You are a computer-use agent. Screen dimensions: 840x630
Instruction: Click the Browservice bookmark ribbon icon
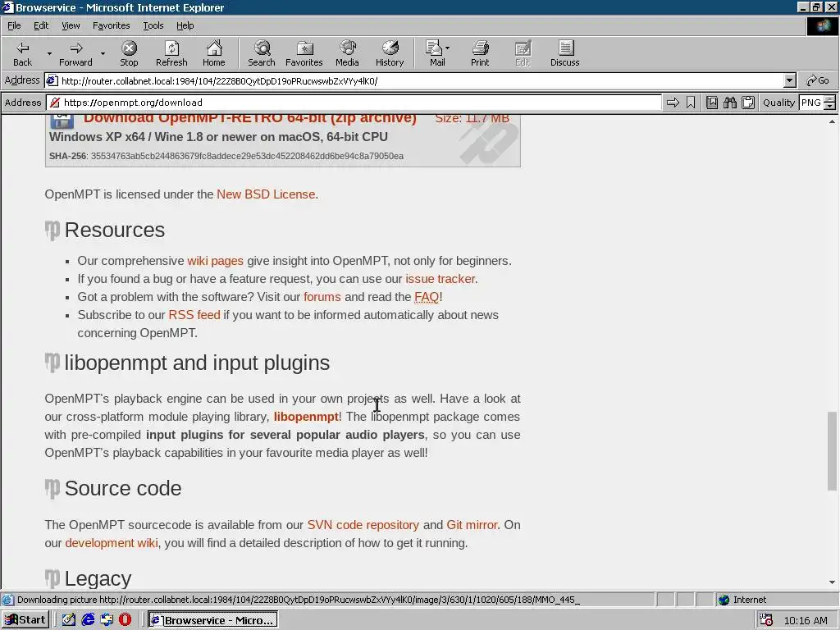(691, 103)
